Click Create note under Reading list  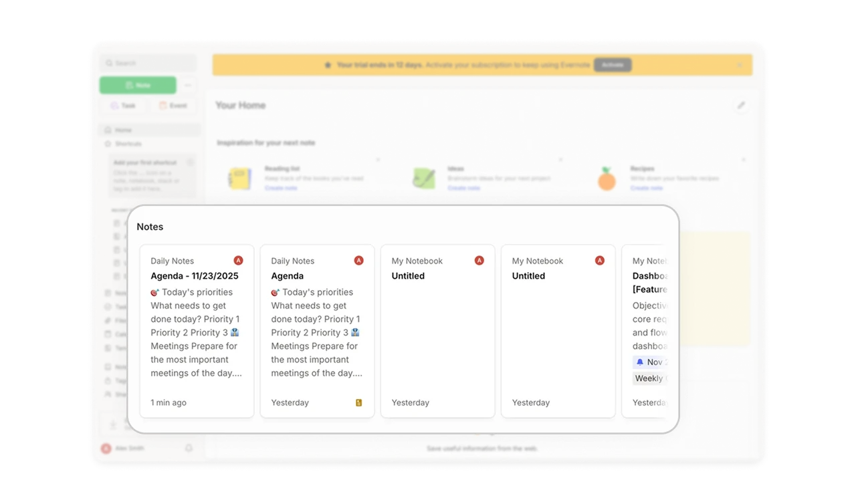pyautogui.click(x=281, y=188)
